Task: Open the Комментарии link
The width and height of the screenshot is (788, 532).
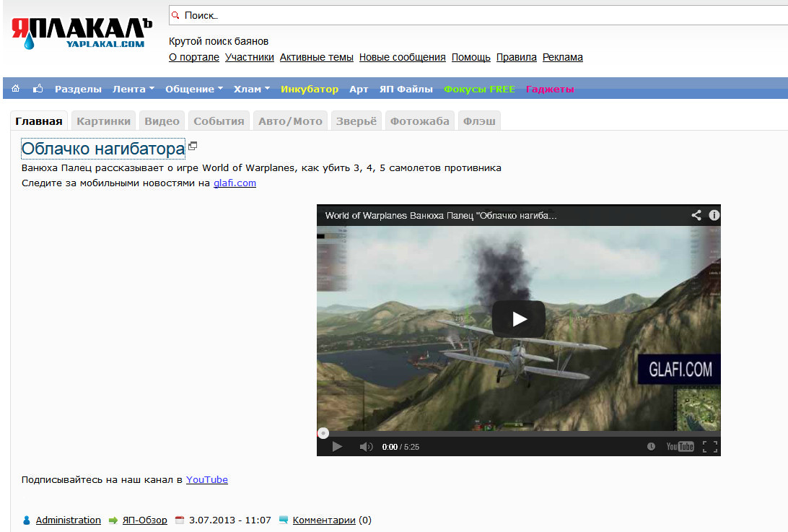Action: 323,520
